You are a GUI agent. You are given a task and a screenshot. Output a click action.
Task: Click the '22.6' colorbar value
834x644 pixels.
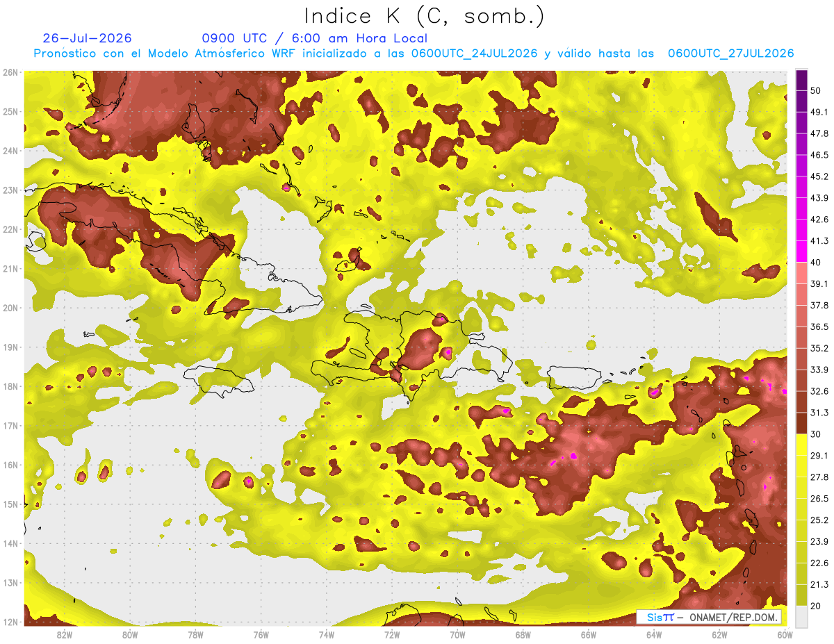[x=819, y=563]
